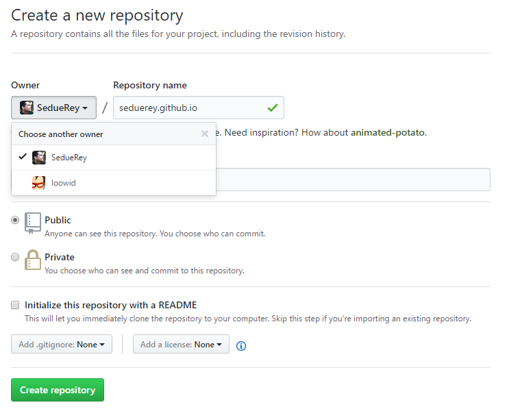Screen dimensions: 507x420
Task: Enable Initialize this repository with a README
Action: [x=15, y=305]
